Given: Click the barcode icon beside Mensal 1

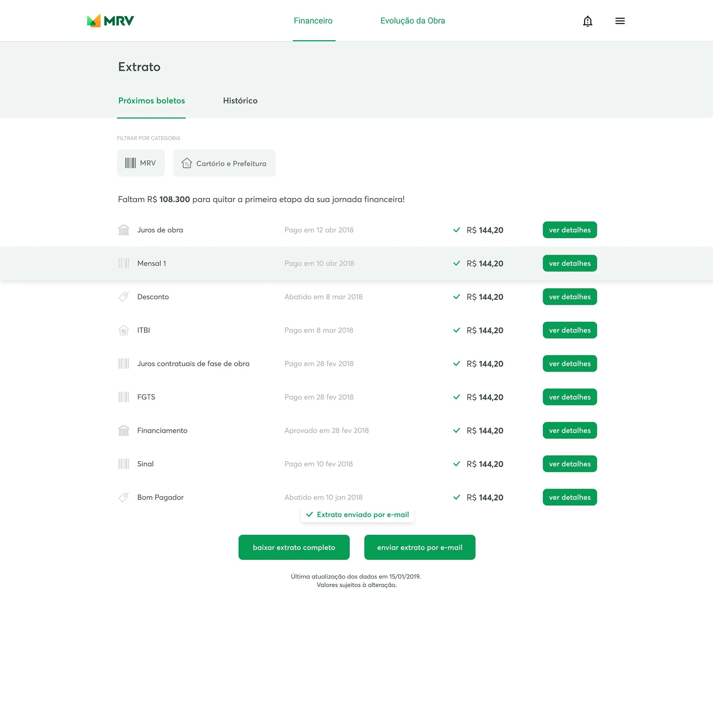Looking at the screenshot, I should [124, 263].
